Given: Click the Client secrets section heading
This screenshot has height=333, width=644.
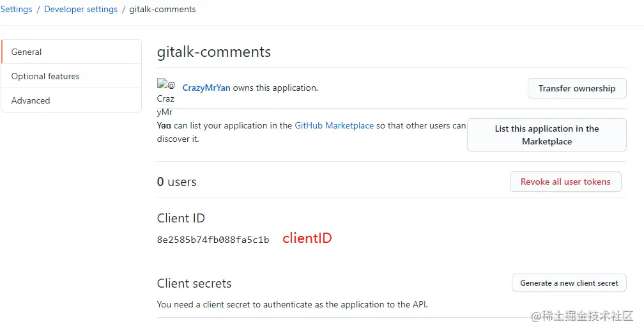Looking at the screenshot, I should click(194, 283).
